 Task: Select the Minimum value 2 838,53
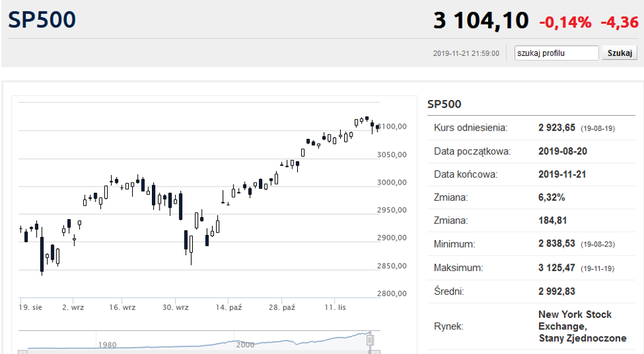tap(557, 244)
